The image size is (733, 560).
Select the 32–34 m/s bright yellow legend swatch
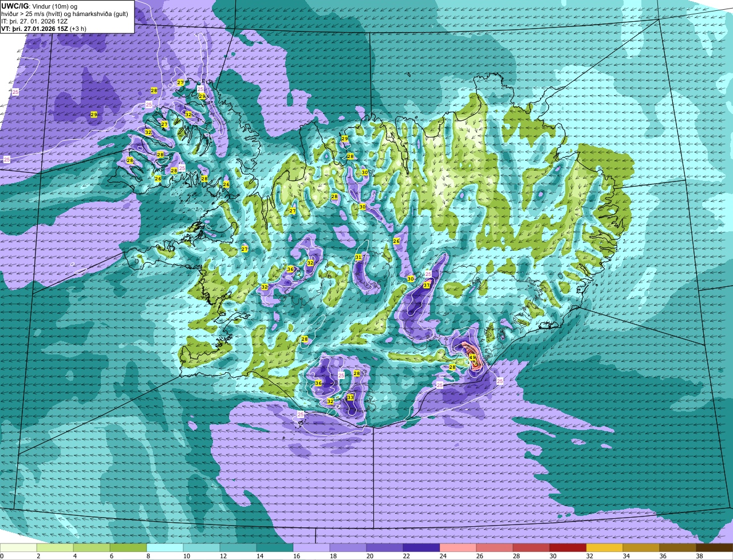pos(605,548)
